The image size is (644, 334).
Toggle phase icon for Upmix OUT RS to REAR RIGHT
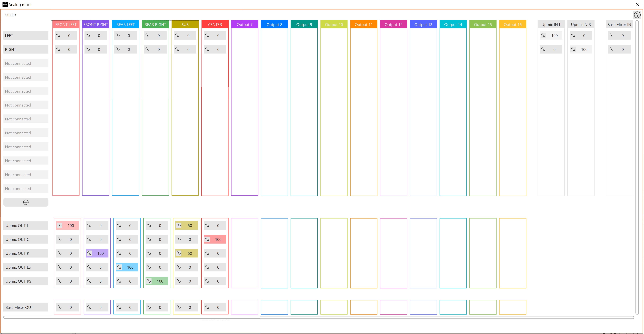[x=149, y=281]
